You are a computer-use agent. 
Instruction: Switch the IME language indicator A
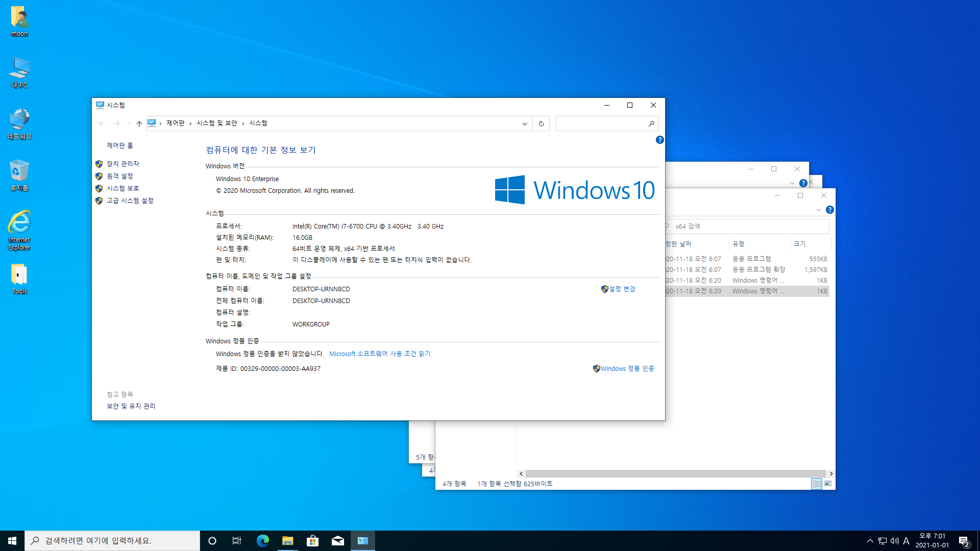pos(906,541)
